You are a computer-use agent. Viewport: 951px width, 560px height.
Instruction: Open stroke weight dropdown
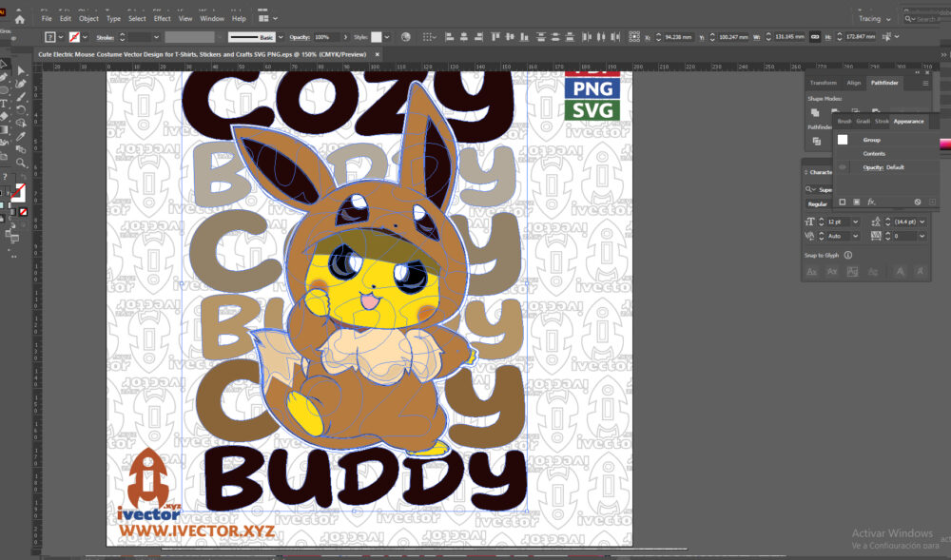[x=156, y=37]
